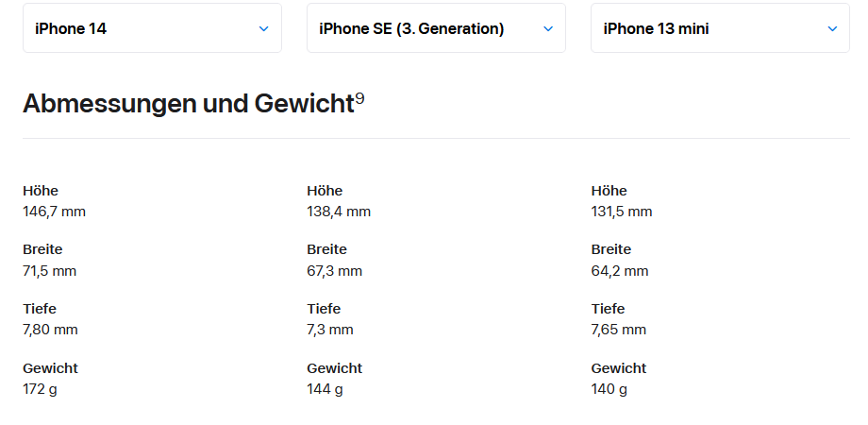This screenshot has height=425, width=868.
Task: Select the iPhone 14 width value 71,5 mm
Action: click(49, 271)
